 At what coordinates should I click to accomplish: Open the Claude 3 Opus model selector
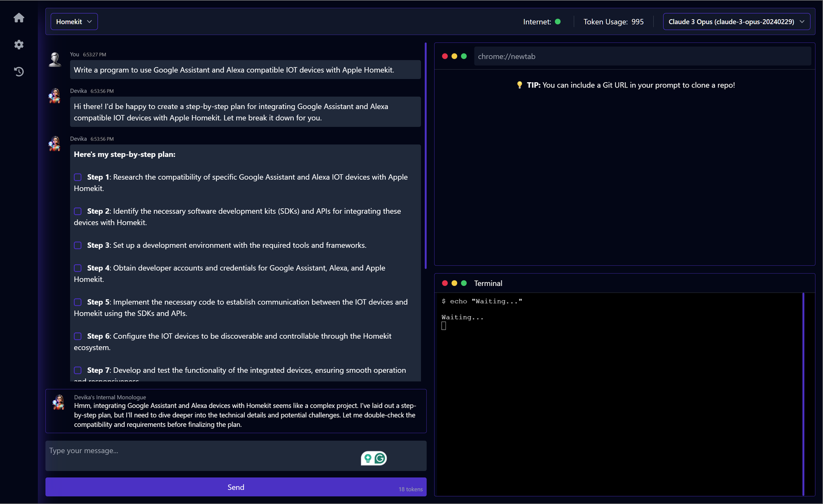(736, 22)
